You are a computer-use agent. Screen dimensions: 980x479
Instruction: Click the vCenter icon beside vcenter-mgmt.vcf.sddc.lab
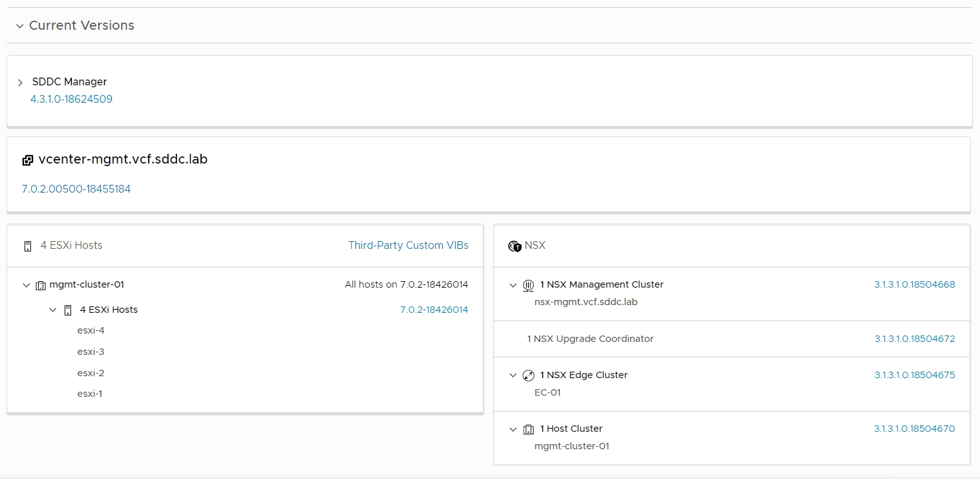[x=27, y=160]
